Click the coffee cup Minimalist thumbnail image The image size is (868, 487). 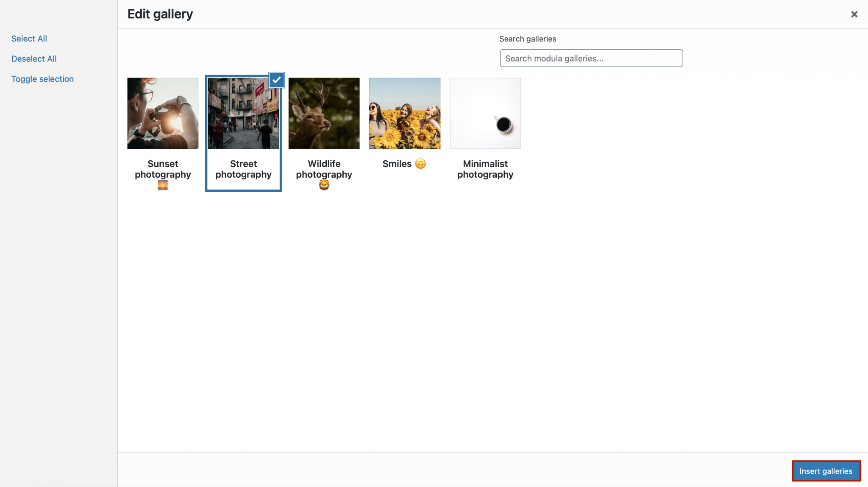[485, 113]
